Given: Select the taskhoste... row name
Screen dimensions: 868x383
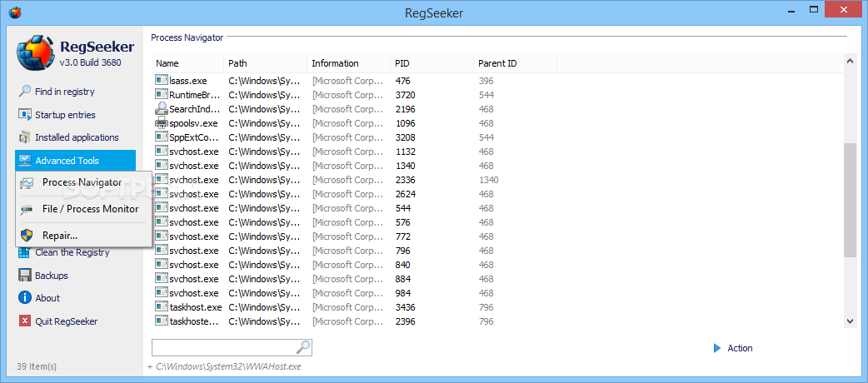Looking at the screenshot, I should [x=194, y=321].
